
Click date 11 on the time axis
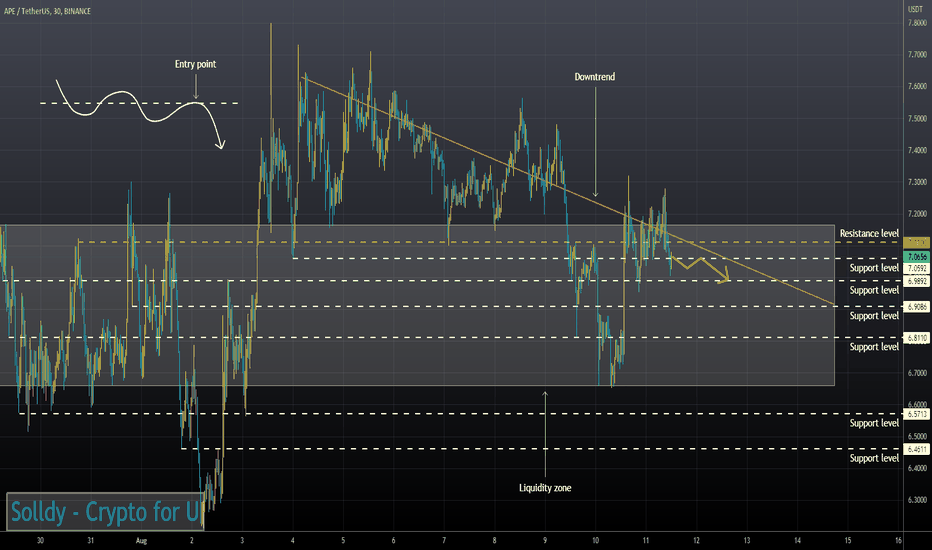click(646, 540)
